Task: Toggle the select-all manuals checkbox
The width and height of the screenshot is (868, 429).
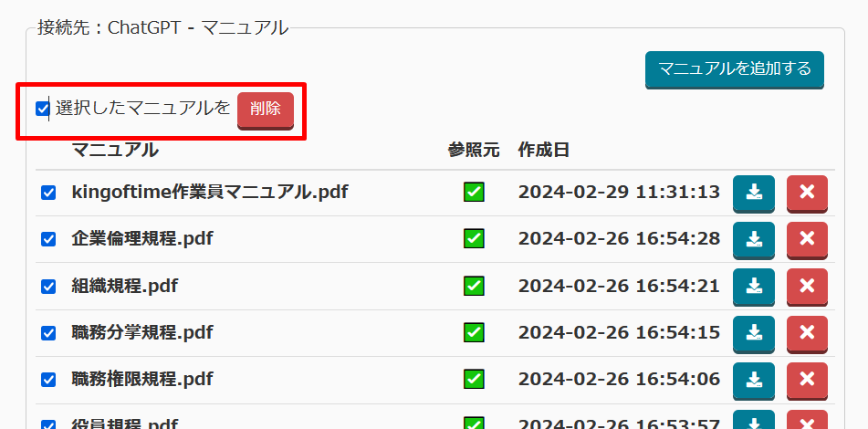Action: (43, 109)
